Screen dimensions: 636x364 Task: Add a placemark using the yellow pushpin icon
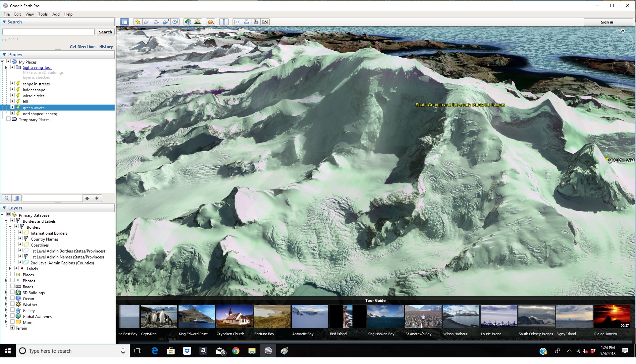tap(137, 22)
